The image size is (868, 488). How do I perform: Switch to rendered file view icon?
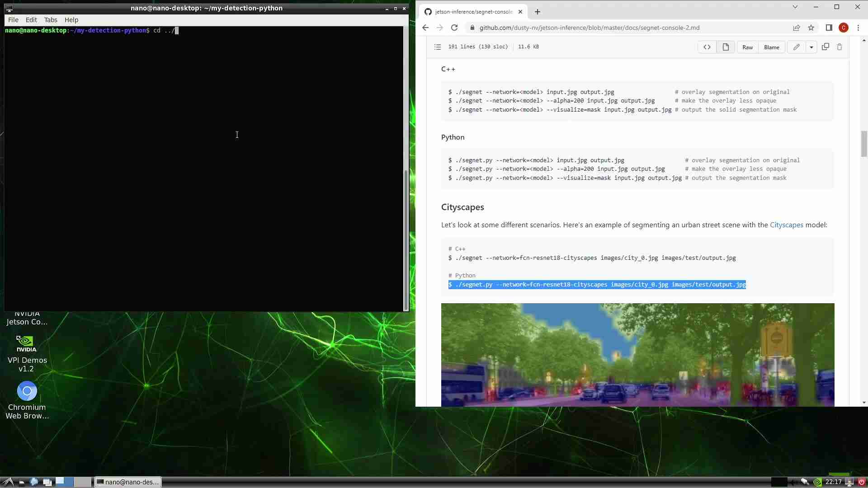coord(726,47)
